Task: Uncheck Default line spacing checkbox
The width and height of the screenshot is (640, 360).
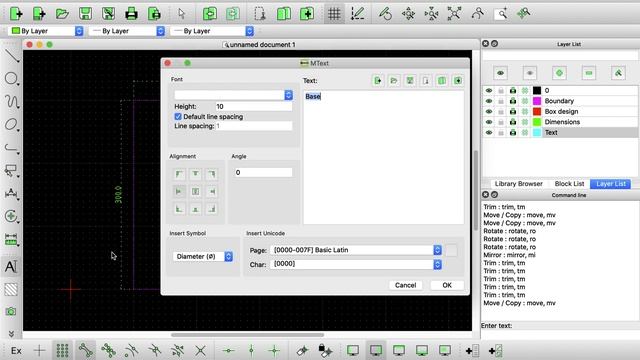Action: 178,117
